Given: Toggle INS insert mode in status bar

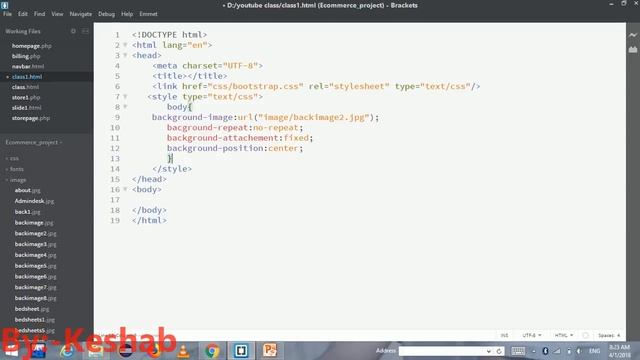Looking at the screenshot, I should pos(504,335).
